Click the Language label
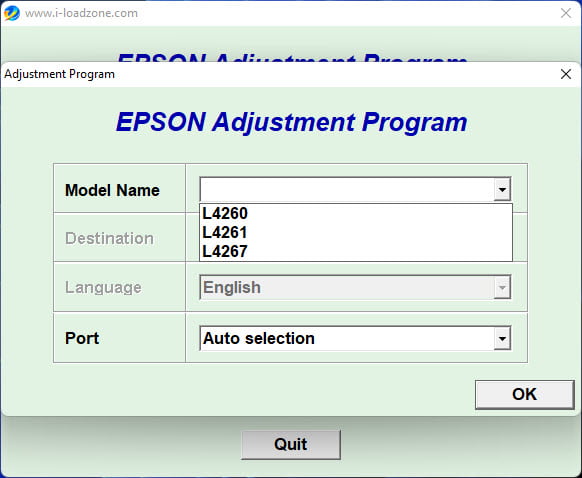This screenshot has width=582, height=478. click(x=103, y=288)
